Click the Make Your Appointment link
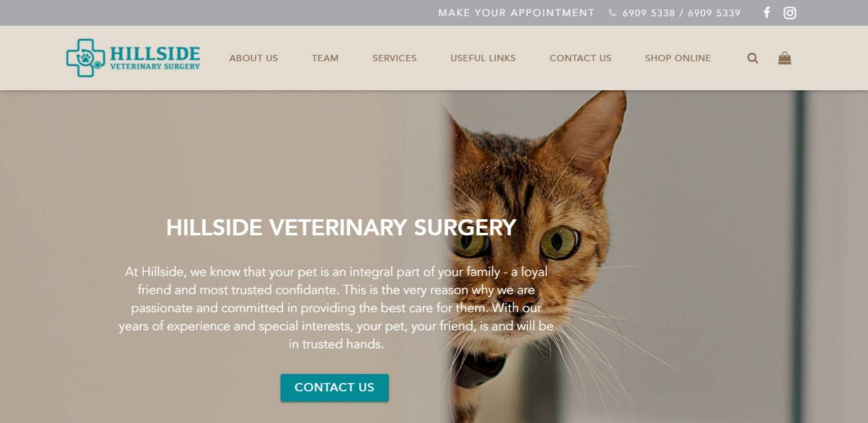This screenshot has width=868, height=423. click(x=517, y=13)
